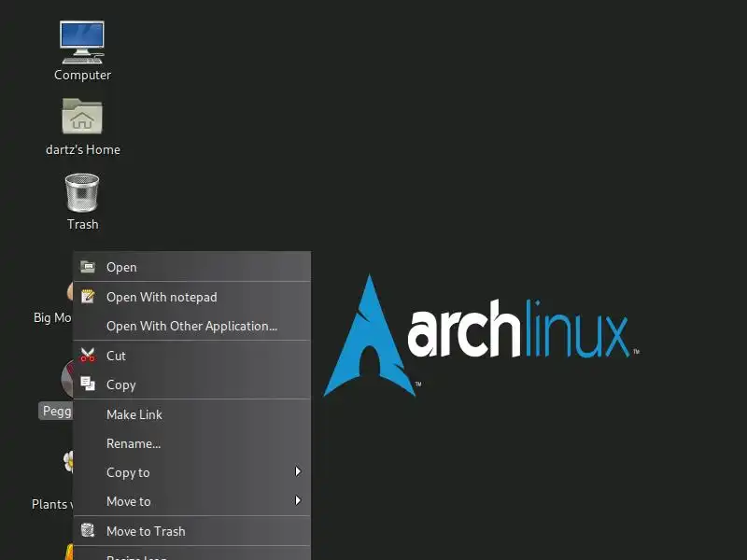This screenshot has width=747, height=560.
Task: Choose Open With notepad
Action: [191, 297]
